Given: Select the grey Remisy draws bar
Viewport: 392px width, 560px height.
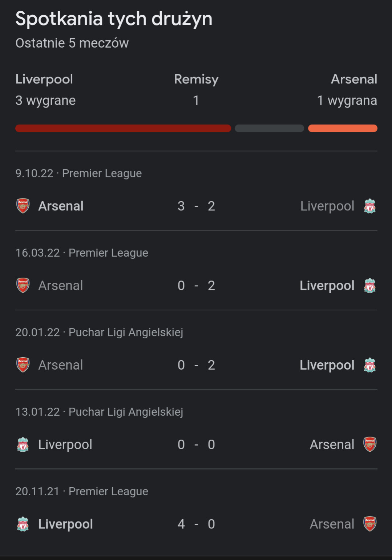Looking at the screenshot, I should [270, 128].
